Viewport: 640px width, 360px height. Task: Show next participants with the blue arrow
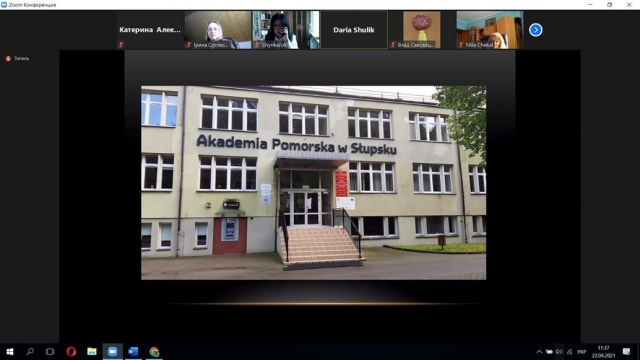pos(536,30)
